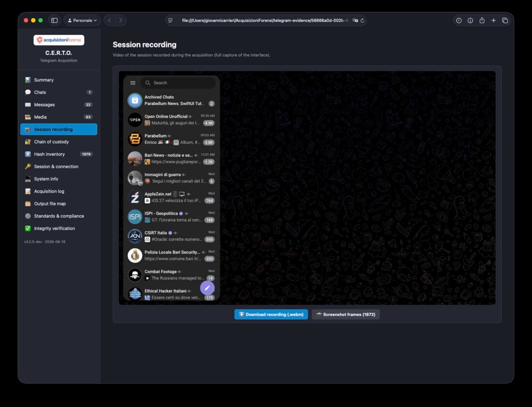Click the acquisizioniforensi logo
The image size is (532, 407).
59,40
